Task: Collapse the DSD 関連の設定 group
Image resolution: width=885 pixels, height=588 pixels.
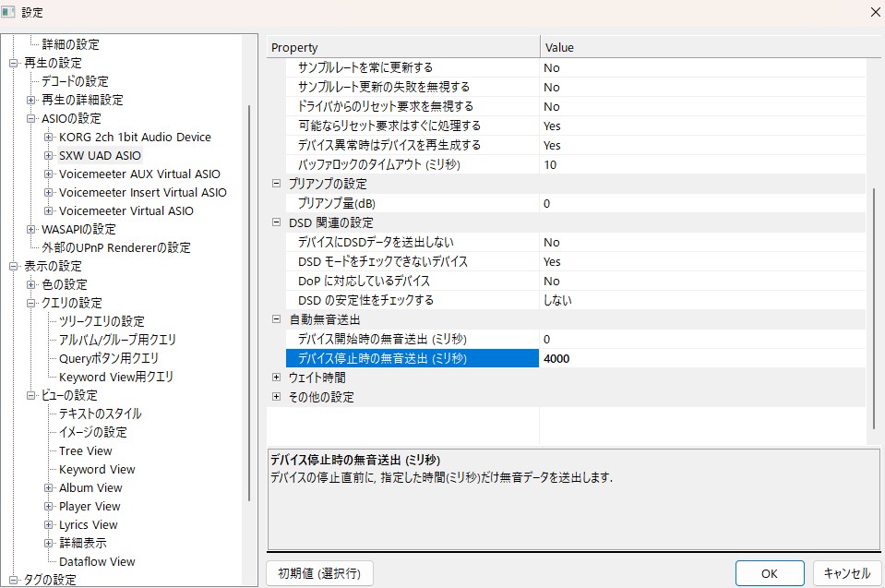Action: (276, 222)
